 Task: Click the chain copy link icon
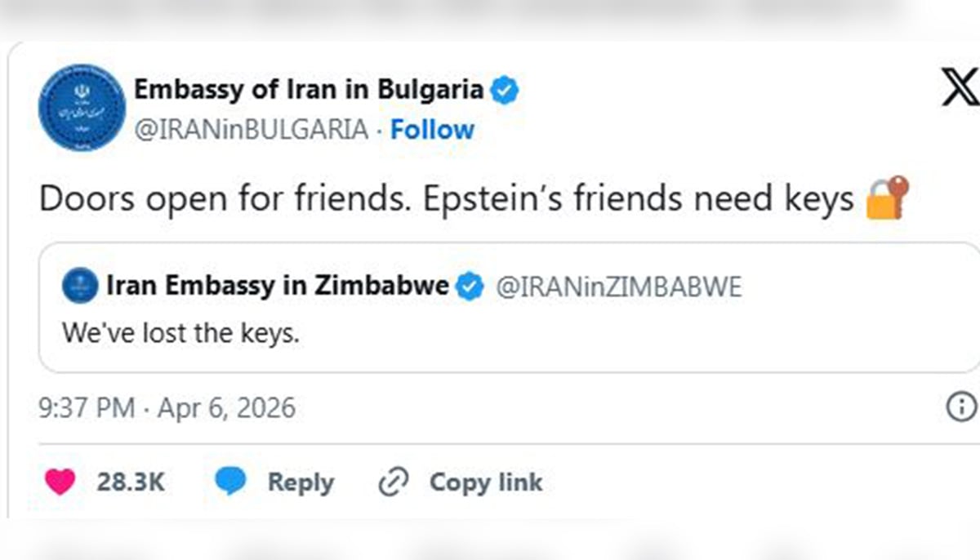(x=393, y=482)
